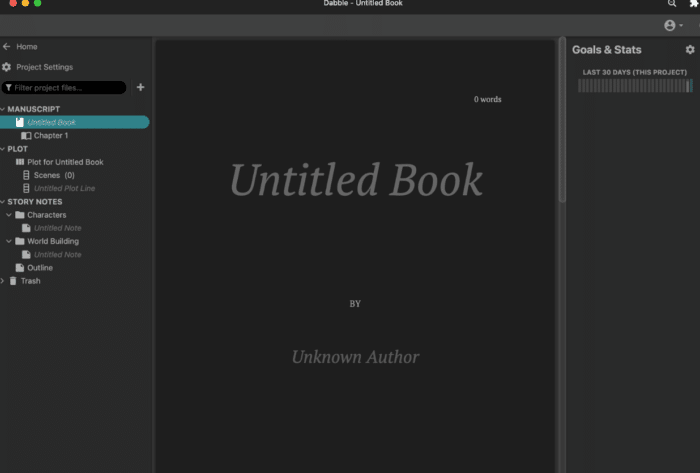This screenshot has width=700, height=473.
Task: Click LAST 30 DAYS (THIS PROJECT) label
Action: (x=634, y=72)
